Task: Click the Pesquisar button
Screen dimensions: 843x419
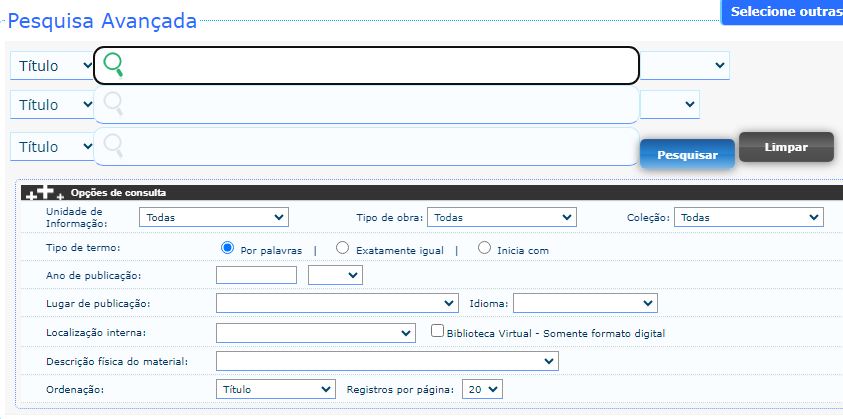Action: click(x=687, y=155)
